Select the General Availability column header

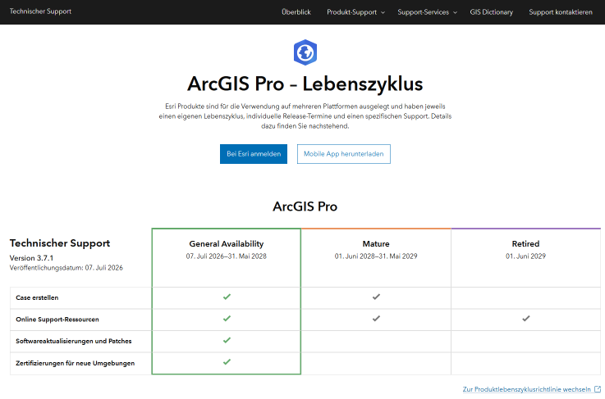(x=226, y=244)
